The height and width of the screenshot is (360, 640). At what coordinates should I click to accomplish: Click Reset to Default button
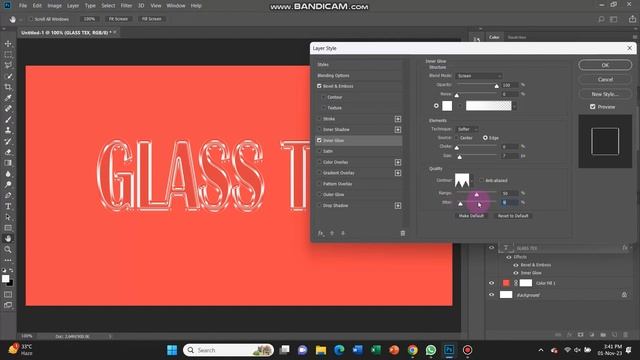(513, 216)
